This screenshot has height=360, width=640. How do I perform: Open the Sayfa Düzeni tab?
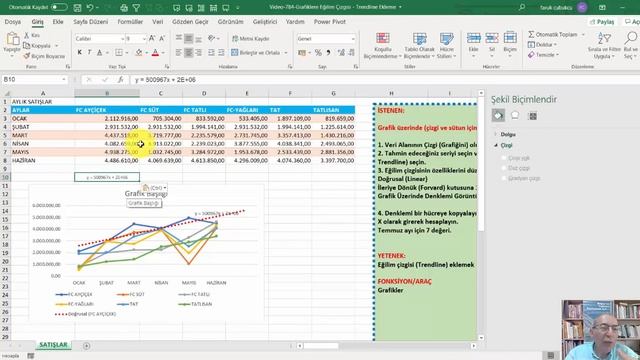(x=91, y=22)
